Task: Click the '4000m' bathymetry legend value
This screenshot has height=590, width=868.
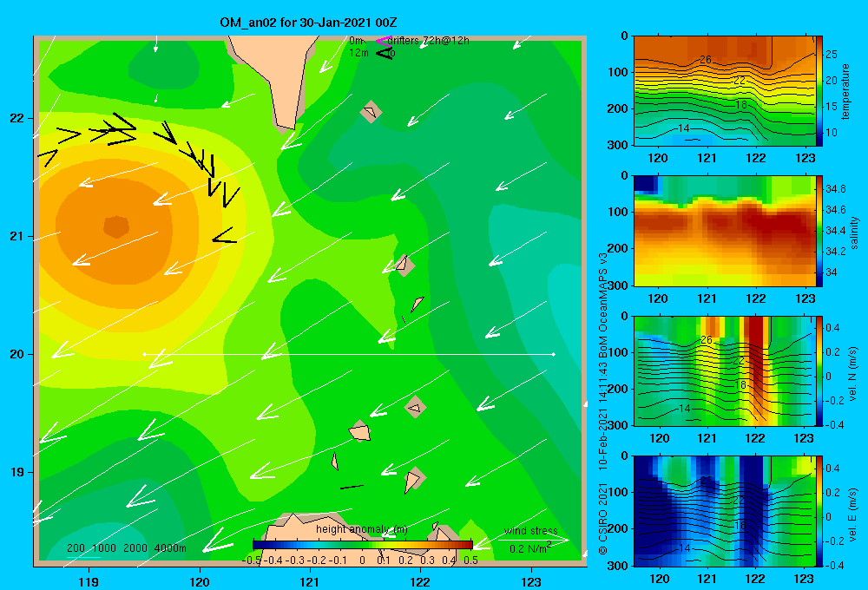Action: (170, 548)
